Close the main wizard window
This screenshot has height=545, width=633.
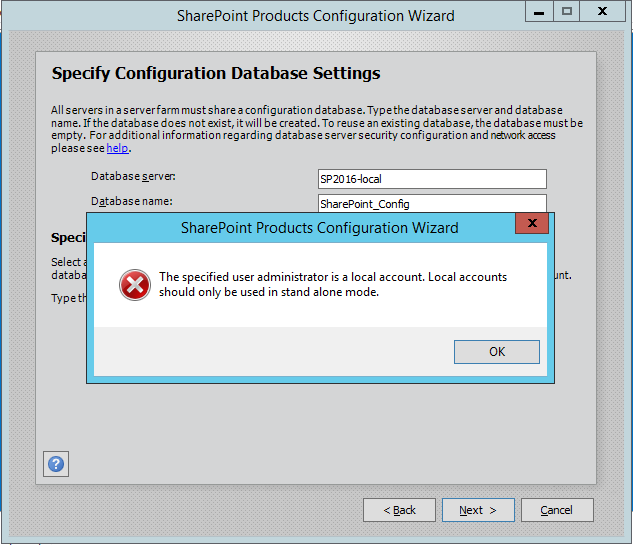click(602, 11)
